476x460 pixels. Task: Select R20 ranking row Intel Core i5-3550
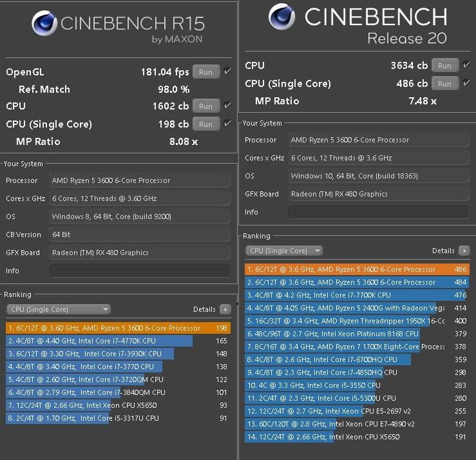[357, 385]
